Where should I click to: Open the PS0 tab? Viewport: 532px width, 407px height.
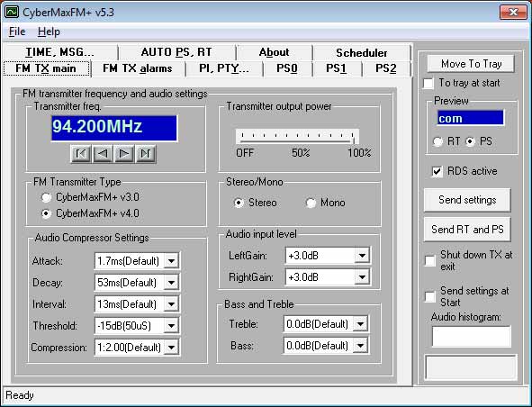287,68
